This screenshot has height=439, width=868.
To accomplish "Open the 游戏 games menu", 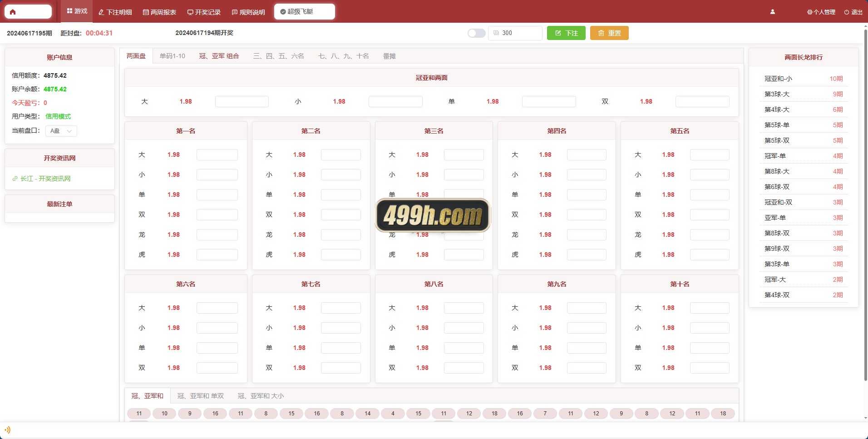I will tap(77, 11).
